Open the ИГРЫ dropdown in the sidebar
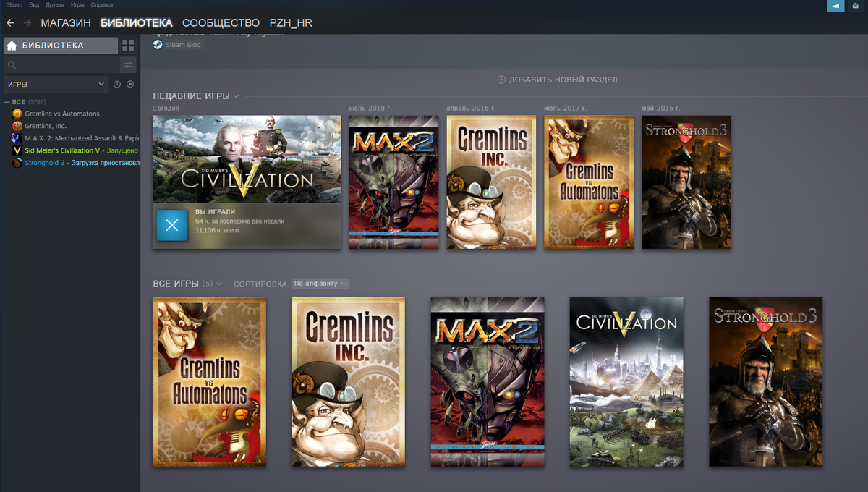This screenshot has height=492, width=868. [x=56, y=83]
